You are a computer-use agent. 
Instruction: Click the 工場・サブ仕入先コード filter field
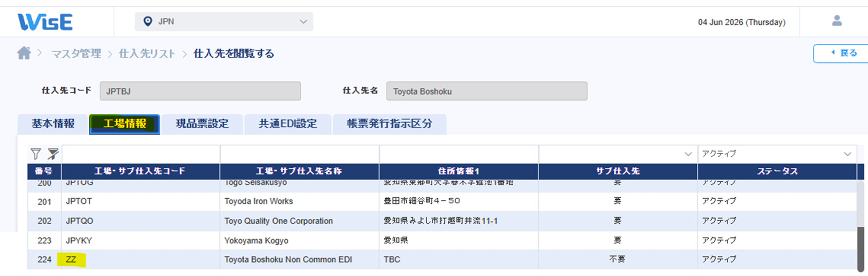tap(141, 154)
